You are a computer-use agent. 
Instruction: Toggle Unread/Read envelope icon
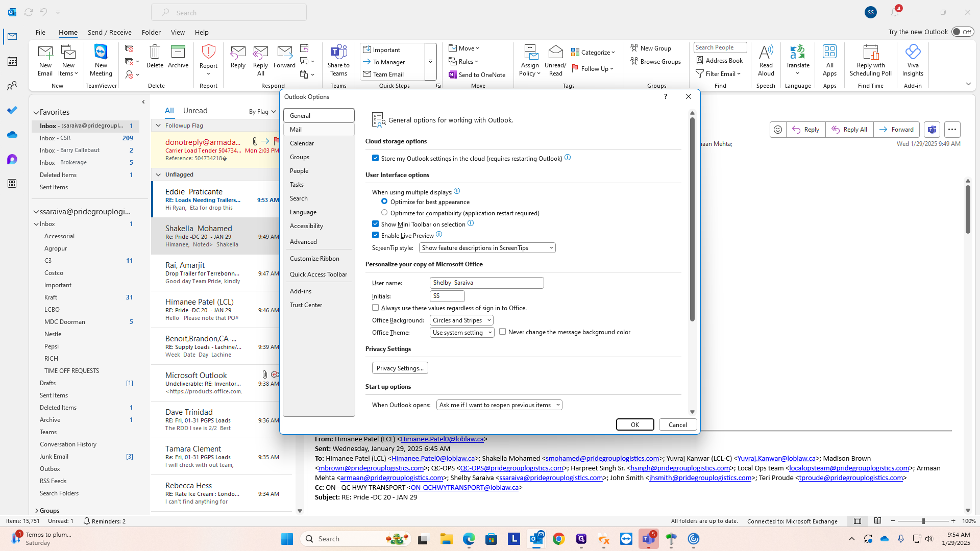tap(555, 52)
